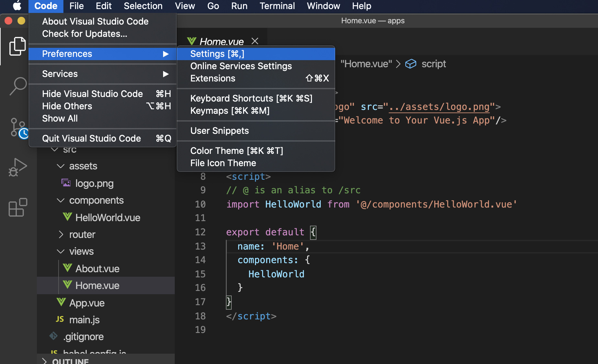
Task: Open Settings from Preferences submenu
Action: coord(256,54)
